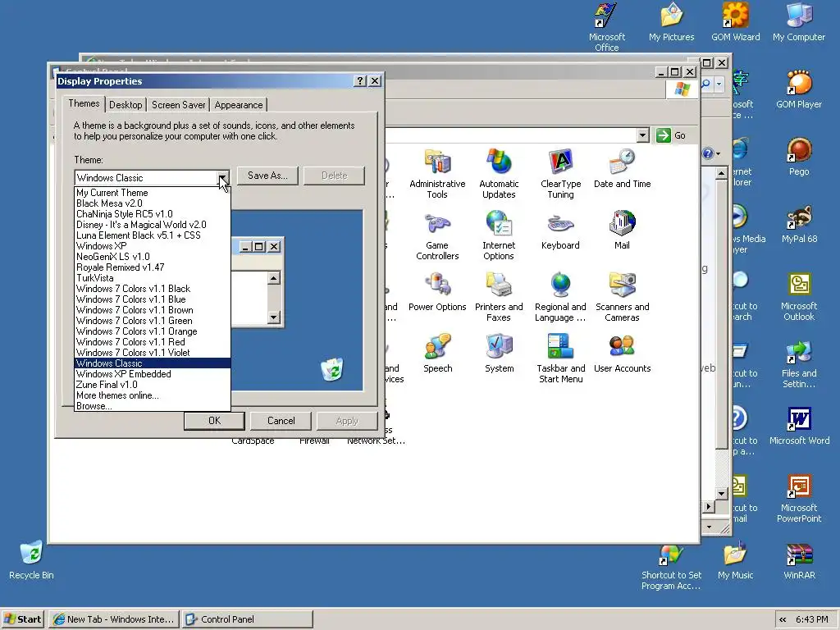Viewport: 840px width, 630px height.
Task: Select Microsoft Outlook desktop icon
Action: [x=799, y=297]
